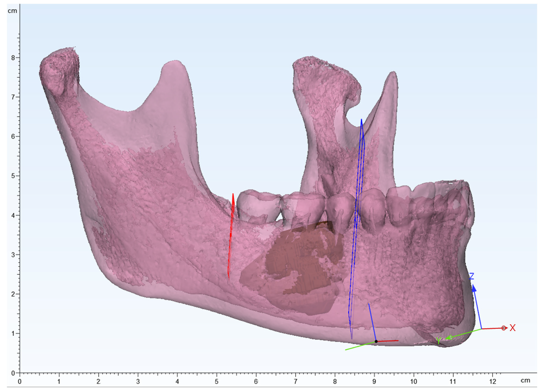543x392 pixels.
Task: Click the black origin point marker
Action: click(376, 341)
